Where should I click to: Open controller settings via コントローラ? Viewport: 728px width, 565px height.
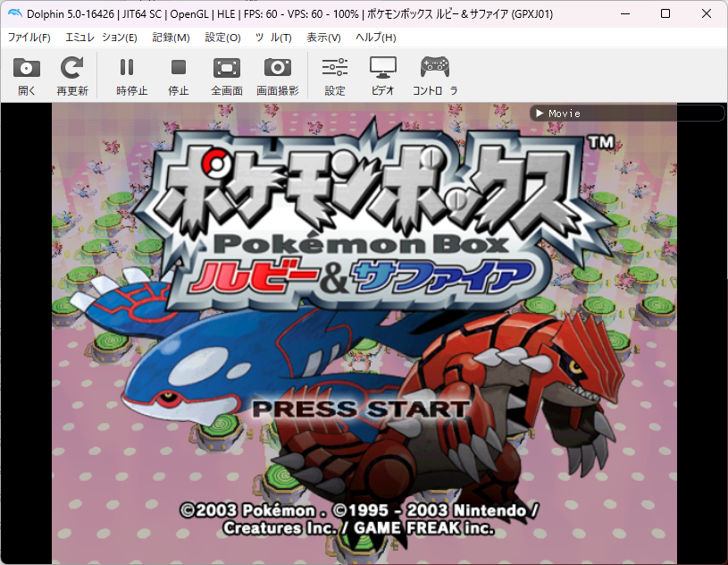point(435,76)
